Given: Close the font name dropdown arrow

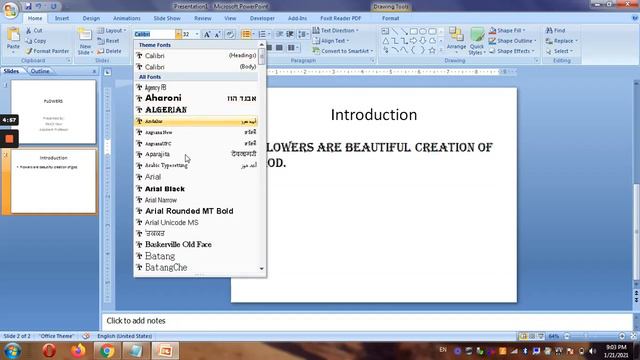Looking at the screenshot, I should (178, 34).
